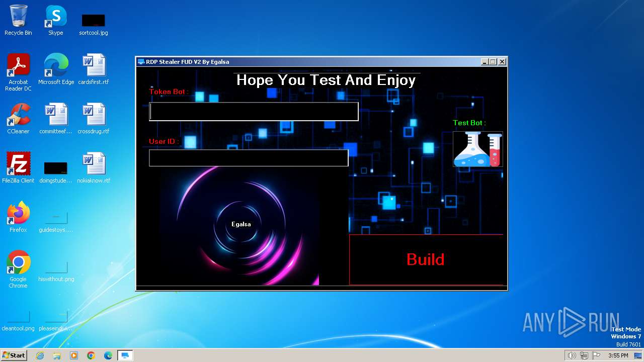Screen dimensions: 644x362
Task: Click the Test Bot flask icon
Action: [477, 149]
